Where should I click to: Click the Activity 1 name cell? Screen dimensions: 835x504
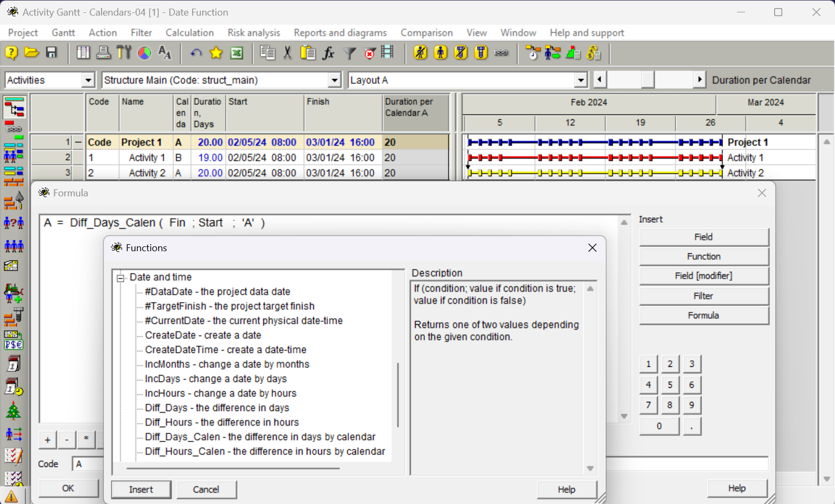point(146,158)
